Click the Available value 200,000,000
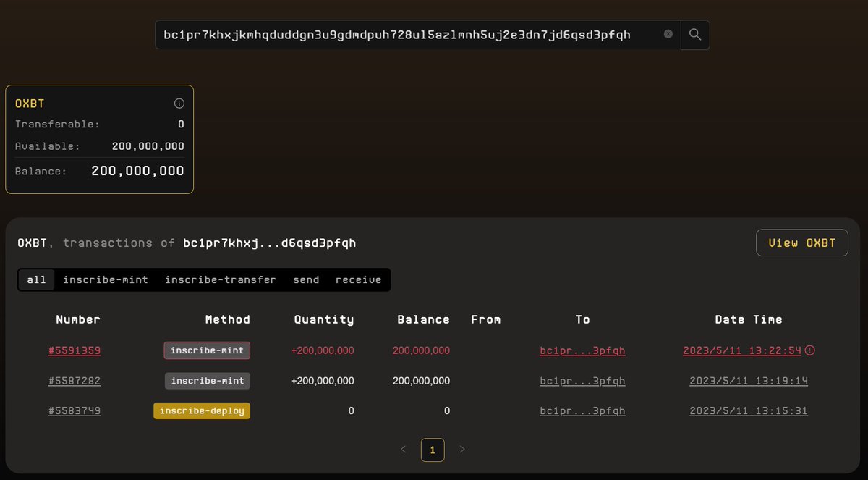The height and width of the screenshot is (480, 868). tap(148, 146)
